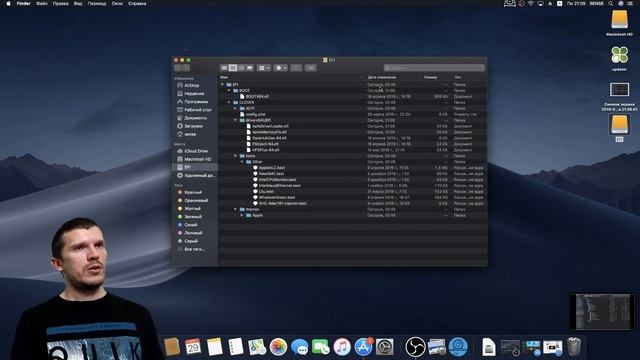Open the Справка menu
The image size is (640, 360).
click(137, 3)
